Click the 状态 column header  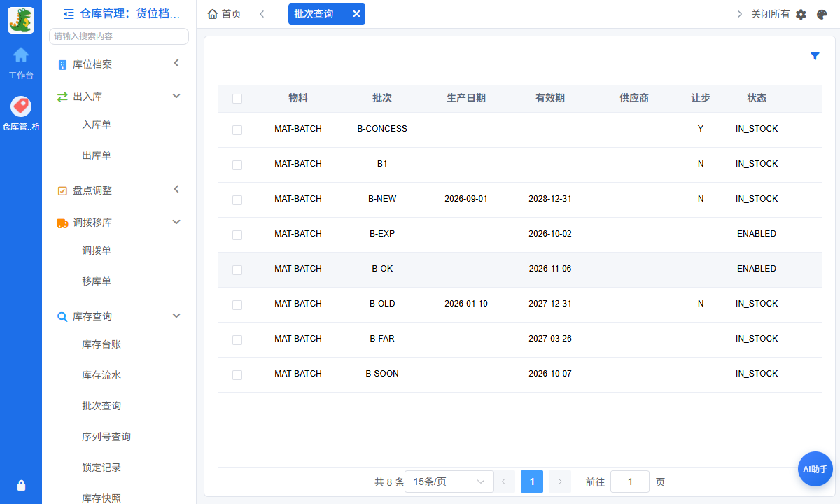(x=757, y=98)
